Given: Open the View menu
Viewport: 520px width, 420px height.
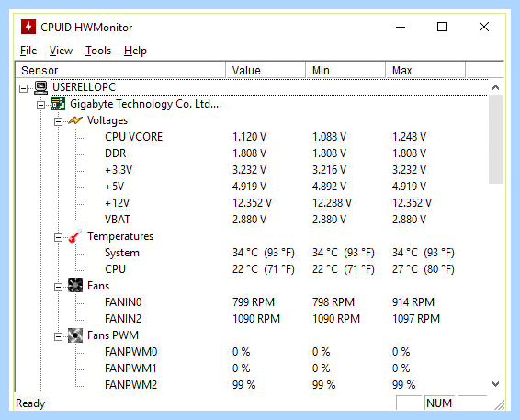Looking at the screenshot, I should pyautogui.click(x=61, y=51).
